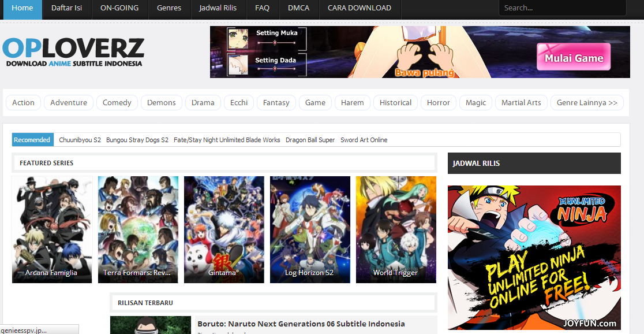Open the Log Horizon S2 featured poster
Screen dimensions: 644x334
click(x=310, y=229)
